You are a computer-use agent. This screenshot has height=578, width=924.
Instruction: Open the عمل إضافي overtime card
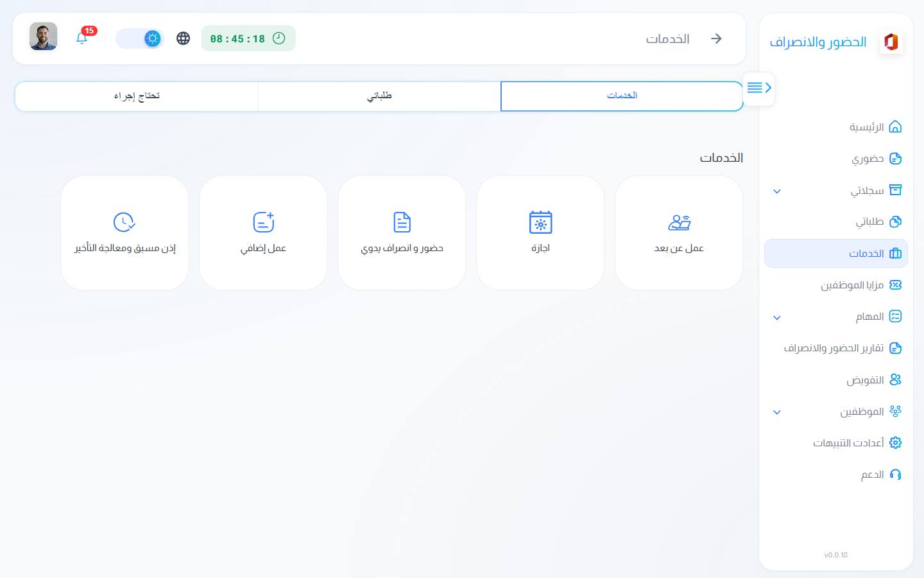pyautogui.click(x=263, y=233)
